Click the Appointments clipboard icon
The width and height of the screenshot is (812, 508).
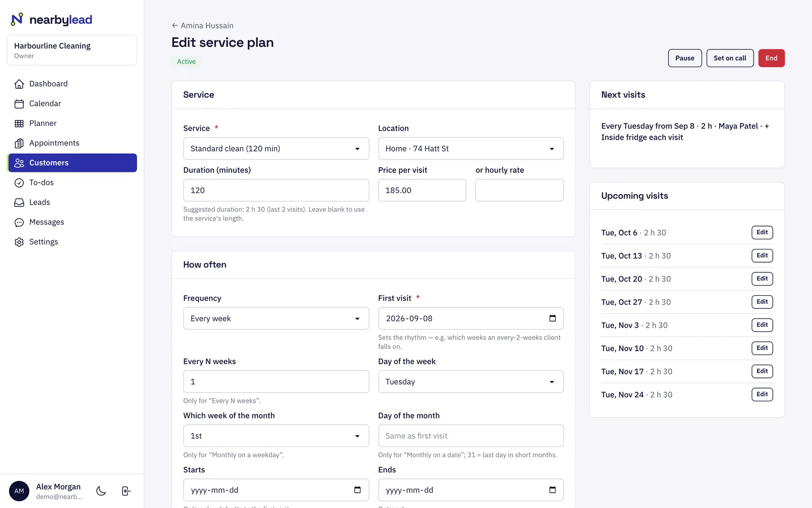(x=19, y=143)
